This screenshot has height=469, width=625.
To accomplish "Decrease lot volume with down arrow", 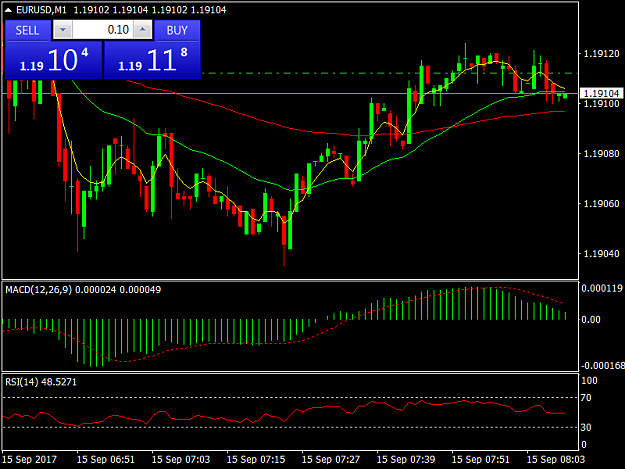I will click(x=63, y=30).
